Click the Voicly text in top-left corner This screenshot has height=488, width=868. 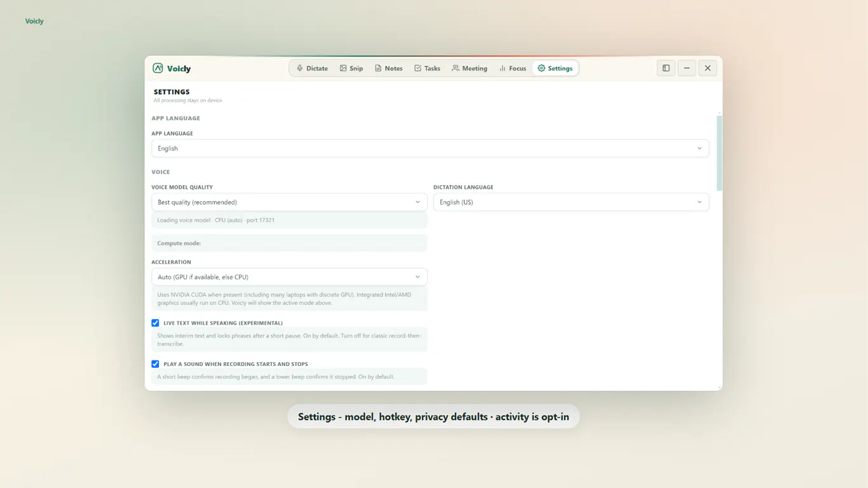point(34,21)
